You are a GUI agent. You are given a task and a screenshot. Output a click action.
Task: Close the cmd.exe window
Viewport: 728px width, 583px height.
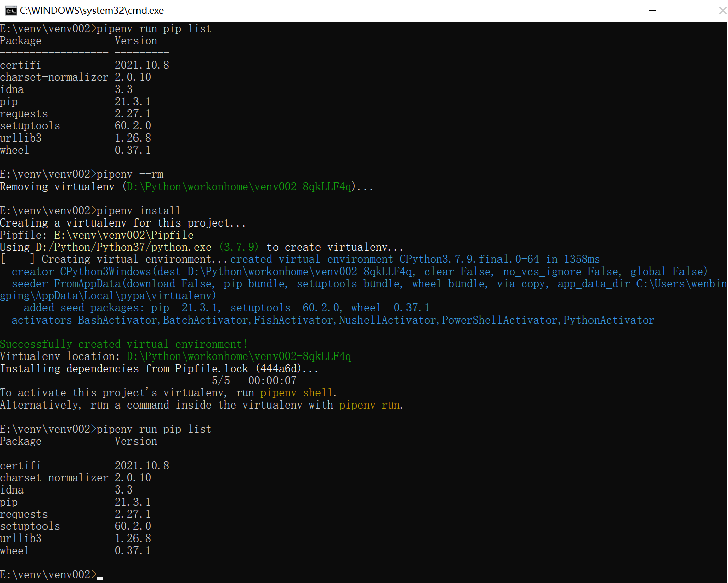click(x=722, y=11)
